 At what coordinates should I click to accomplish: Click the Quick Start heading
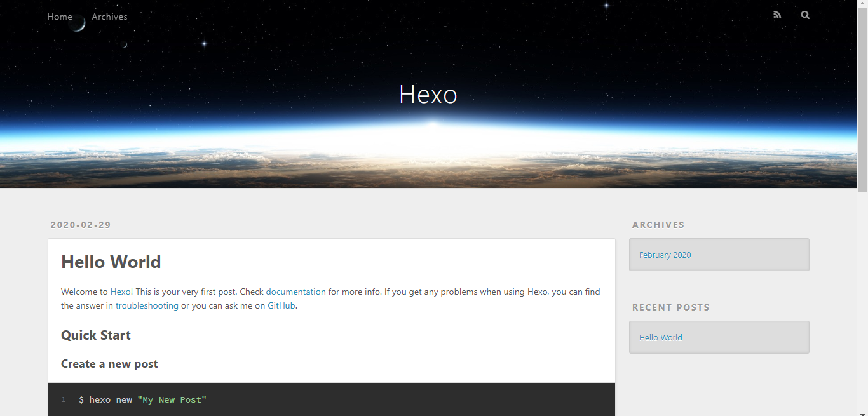click(96, 335)
